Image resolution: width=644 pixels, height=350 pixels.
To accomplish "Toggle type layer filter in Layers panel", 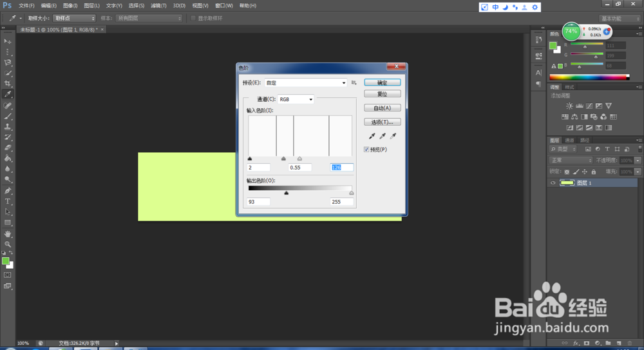I will point(607,150).
